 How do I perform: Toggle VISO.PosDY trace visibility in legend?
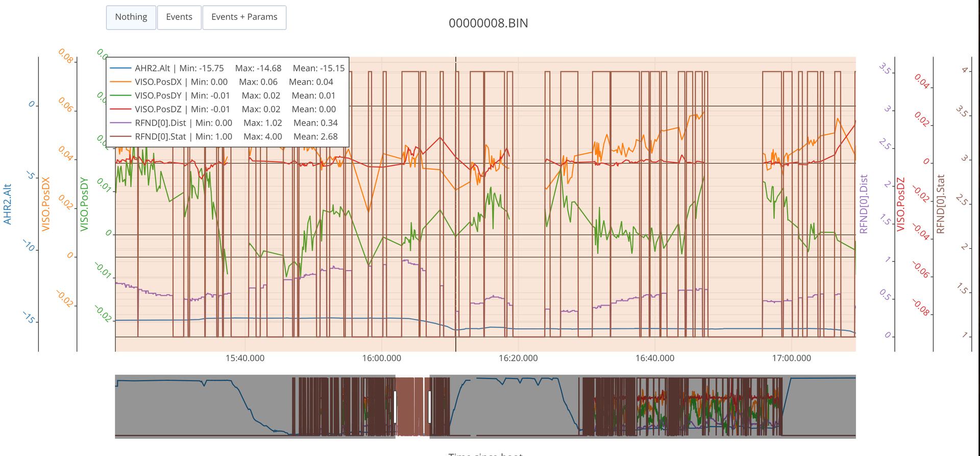[x=228, y=96]
